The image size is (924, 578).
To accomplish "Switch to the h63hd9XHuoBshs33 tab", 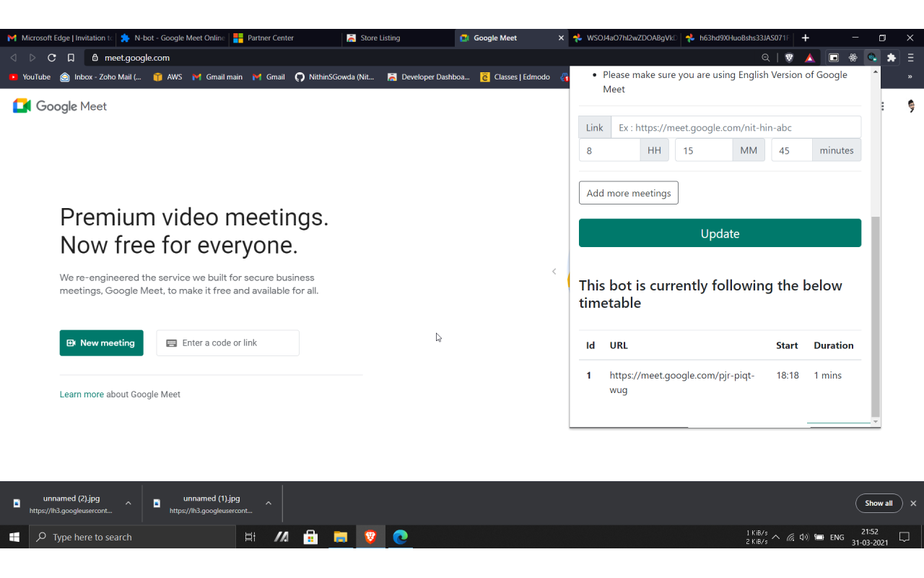I will tap(737, 38).
